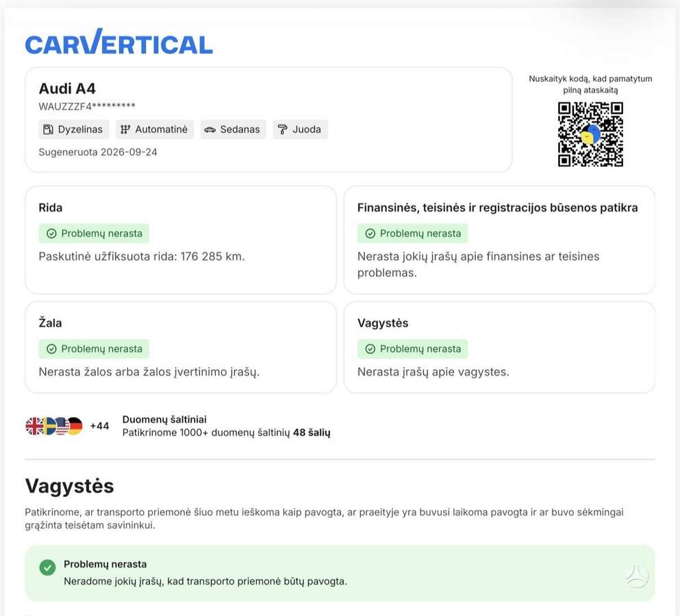Image resolution: width=680 pixels, height=616 pixels.
Task: Click the Automatinė transmission tag
Action: (155, 129)
